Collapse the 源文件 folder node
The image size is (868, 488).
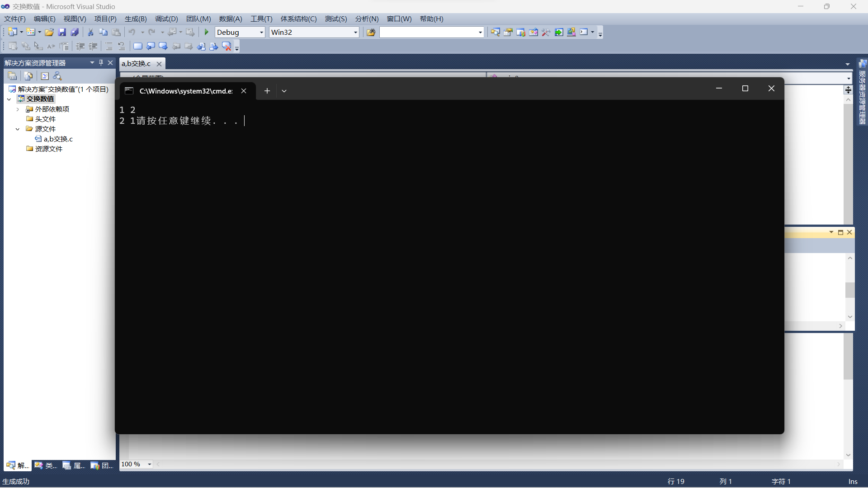click(18, 129)
